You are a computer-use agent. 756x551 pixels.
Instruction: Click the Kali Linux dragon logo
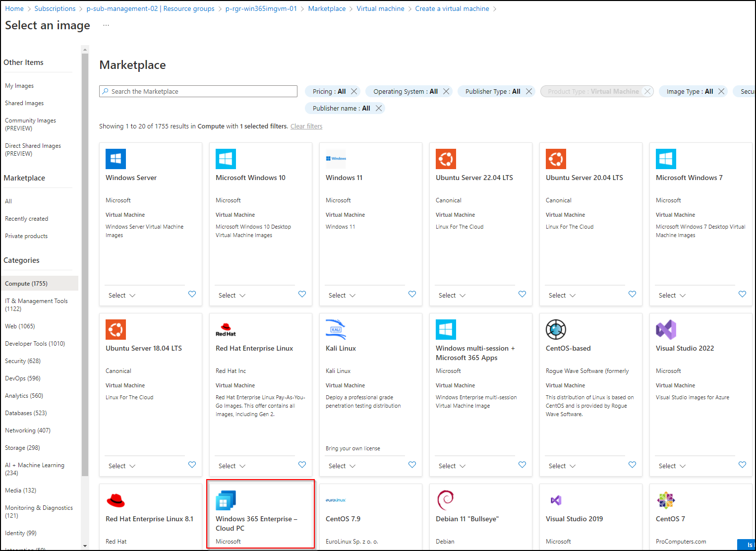(336, 330)
